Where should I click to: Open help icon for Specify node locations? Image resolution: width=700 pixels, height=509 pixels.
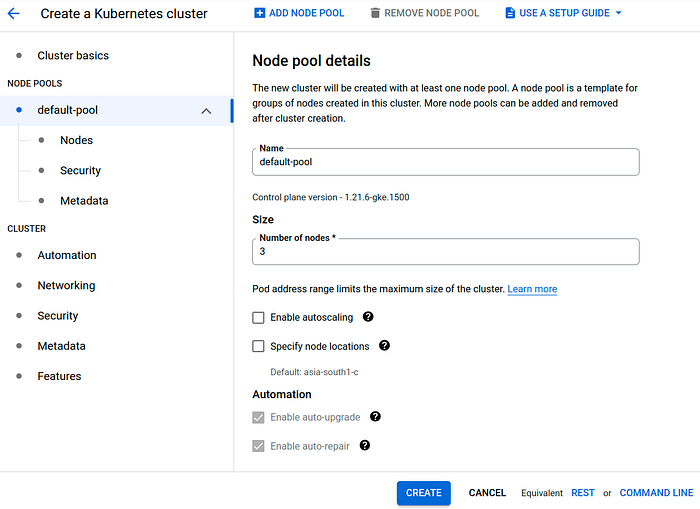click(x=384, y=346)
